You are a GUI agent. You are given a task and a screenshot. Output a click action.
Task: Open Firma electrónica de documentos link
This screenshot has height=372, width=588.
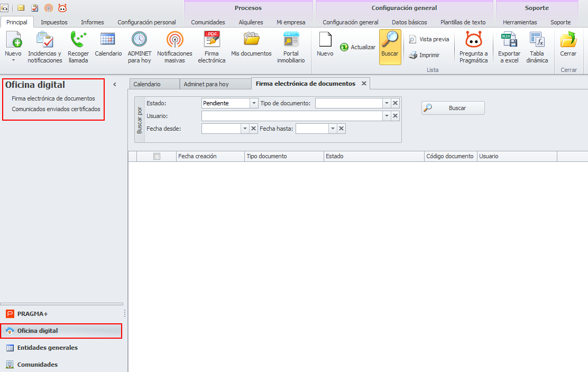pyautogui.click(x=53, y=98)
